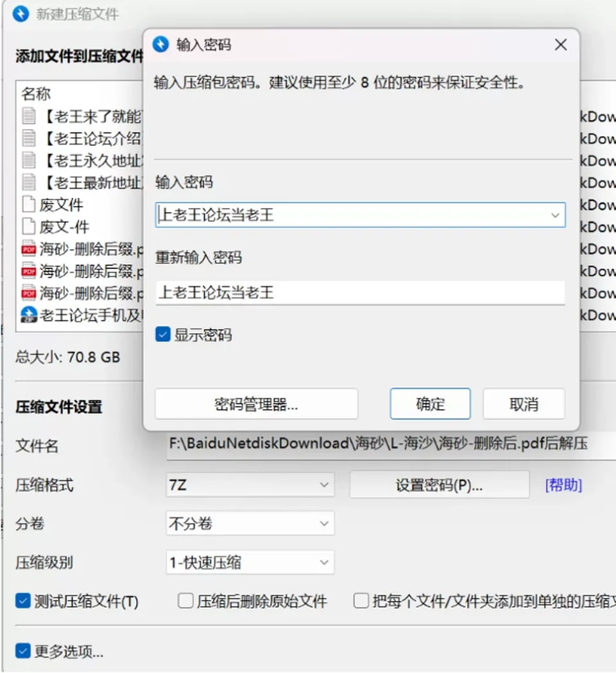Click the 总大小: 70.8 GB text
616x673 pixels.
click(68, 356)
